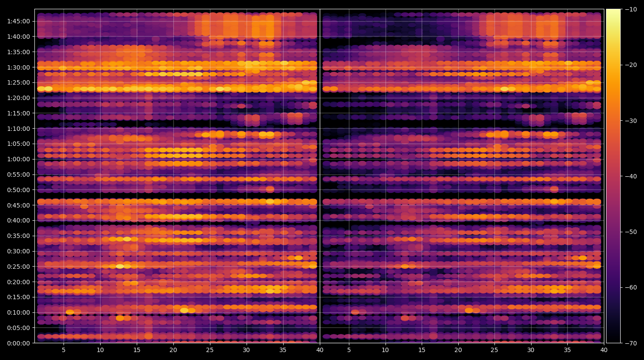Pick the 1:05:00 tick label
Image resolution: width=644 pixels, height=360 pixels.
(19, 144)
